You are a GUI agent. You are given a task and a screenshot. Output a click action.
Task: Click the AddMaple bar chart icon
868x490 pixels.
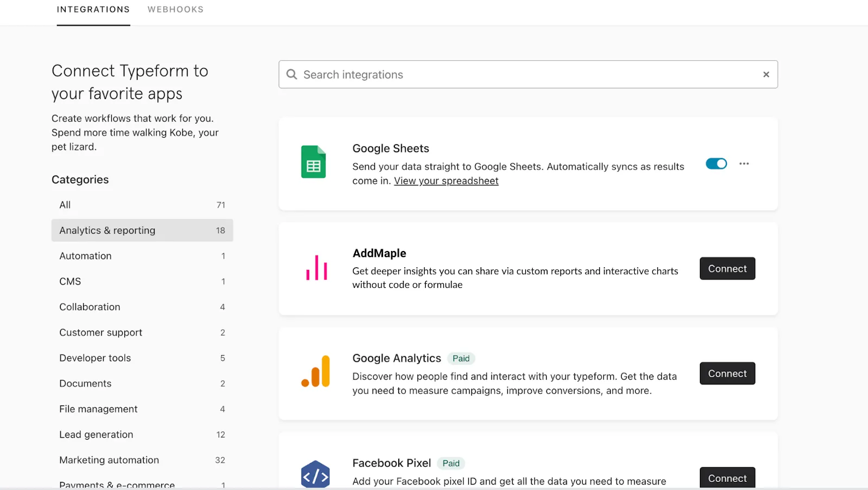click(x=317, y=268)
